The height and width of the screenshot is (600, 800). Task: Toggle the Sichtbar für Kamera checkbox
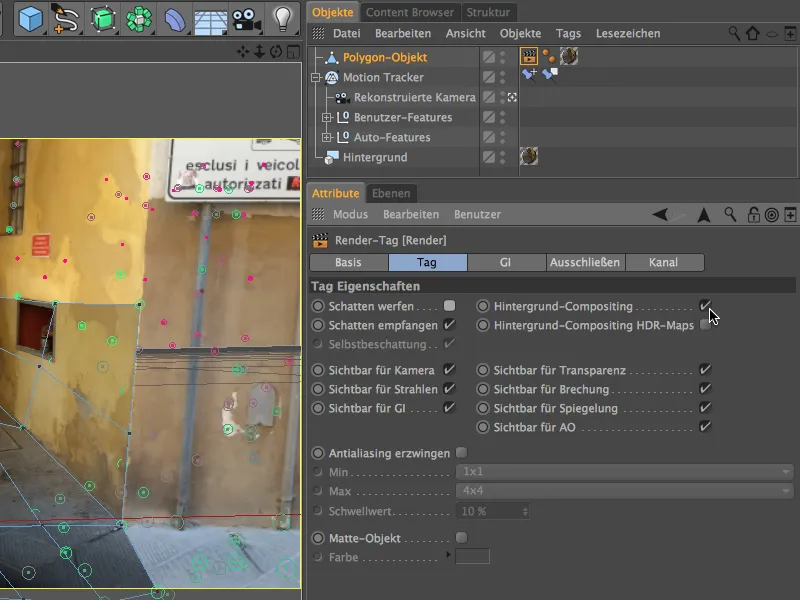pyautogui.click(x=449, y=369)
